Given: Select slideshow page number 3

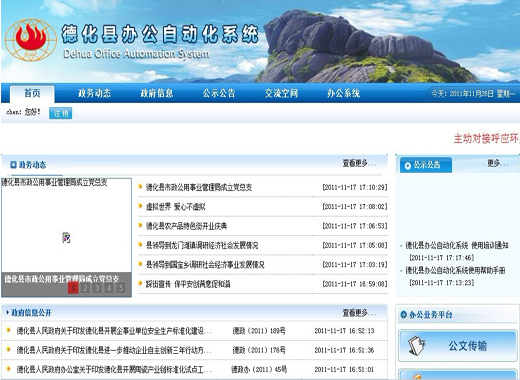Looking at the screenshot, I should point(97,288).
